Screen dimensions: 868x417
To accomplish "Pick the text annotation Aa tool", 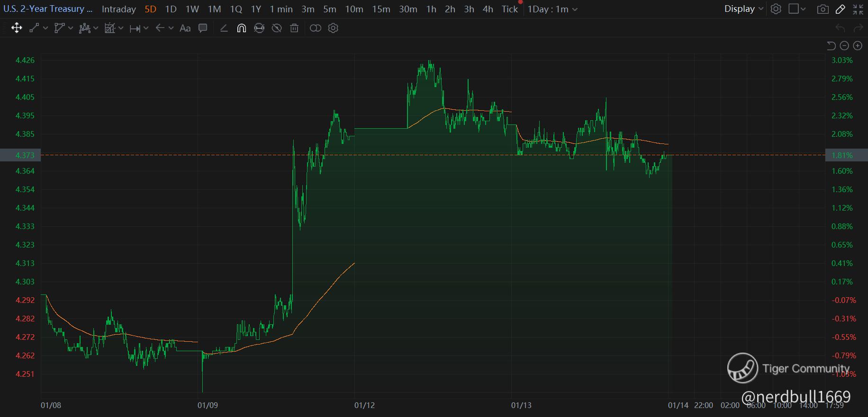I will coord(185,28).
